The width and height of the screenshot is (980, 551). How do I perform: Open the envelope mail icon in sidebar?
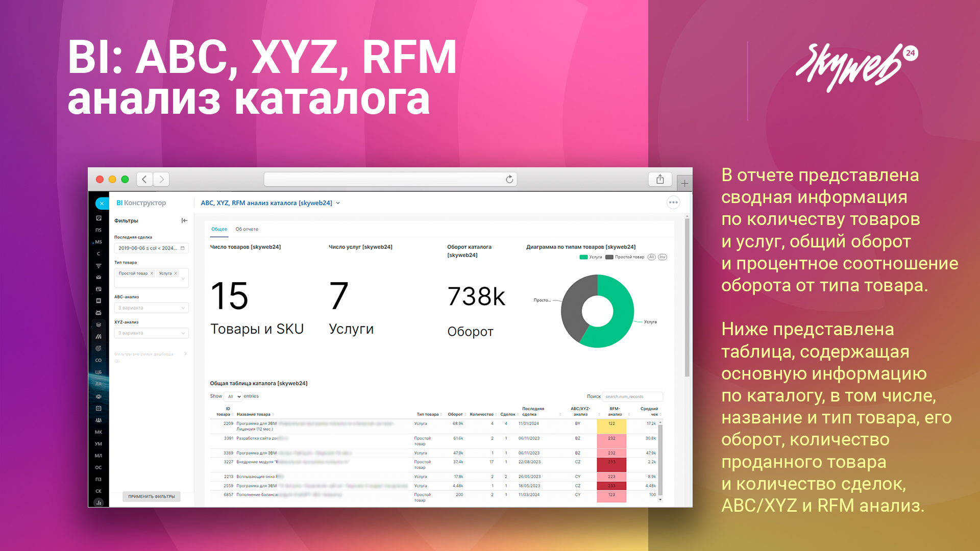99,278
